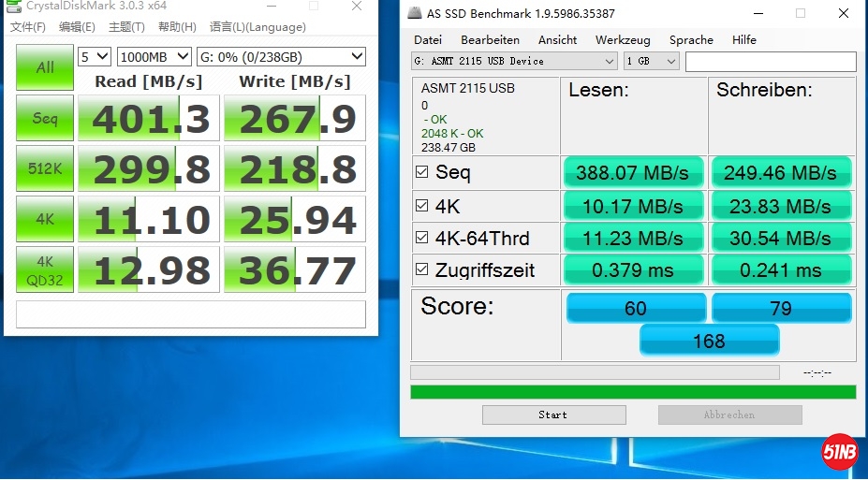Close the AS SSD Benchmark window

click(x=842, y=13)
